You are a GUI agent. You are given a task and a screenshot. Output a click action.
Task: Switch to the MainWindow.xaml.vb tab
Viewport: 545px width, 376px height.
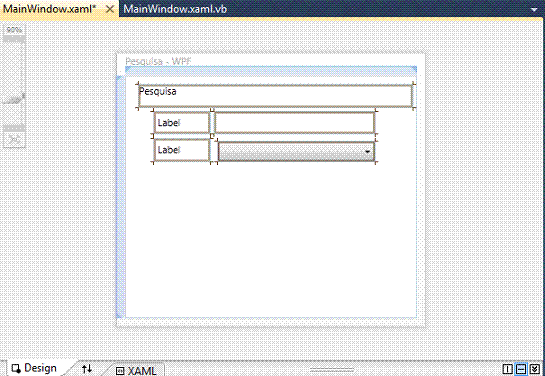[175, 9]
